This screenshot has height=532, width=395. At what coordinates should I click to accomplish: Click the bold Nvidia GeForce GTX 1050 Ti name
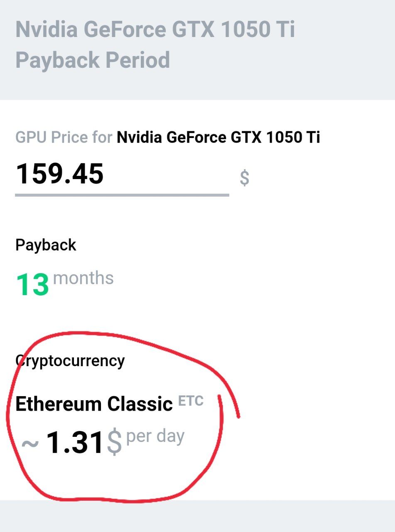tap(218, 137)
